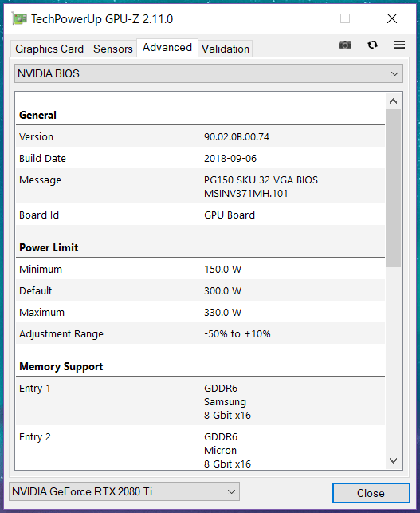Click the GPU-Z app icon in title bar

(19, 18)
